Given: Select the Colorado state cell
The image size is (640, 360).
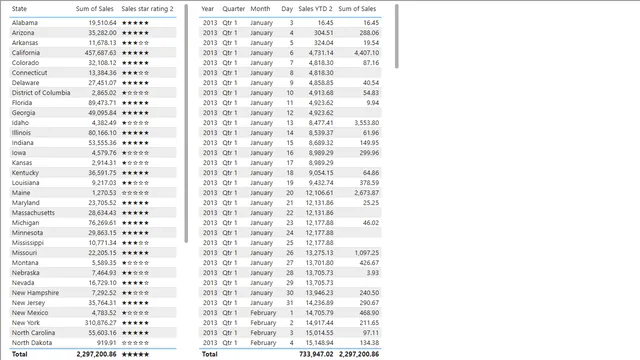Looking at the screenshot, I should tap(25, 63).
